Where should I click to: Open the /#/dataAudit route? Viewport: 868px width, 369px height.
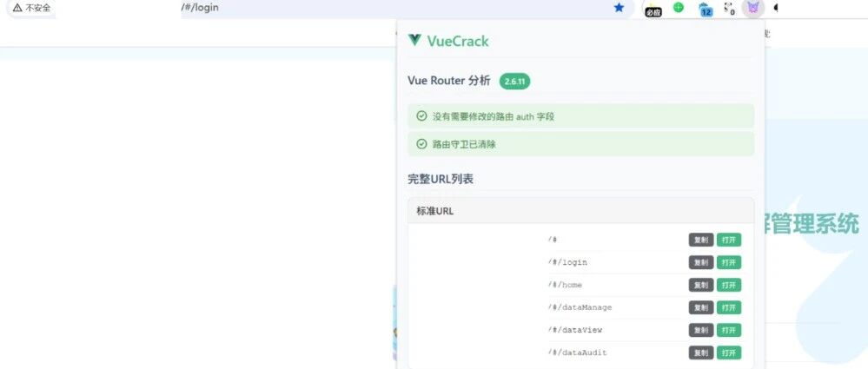point(728,353)
